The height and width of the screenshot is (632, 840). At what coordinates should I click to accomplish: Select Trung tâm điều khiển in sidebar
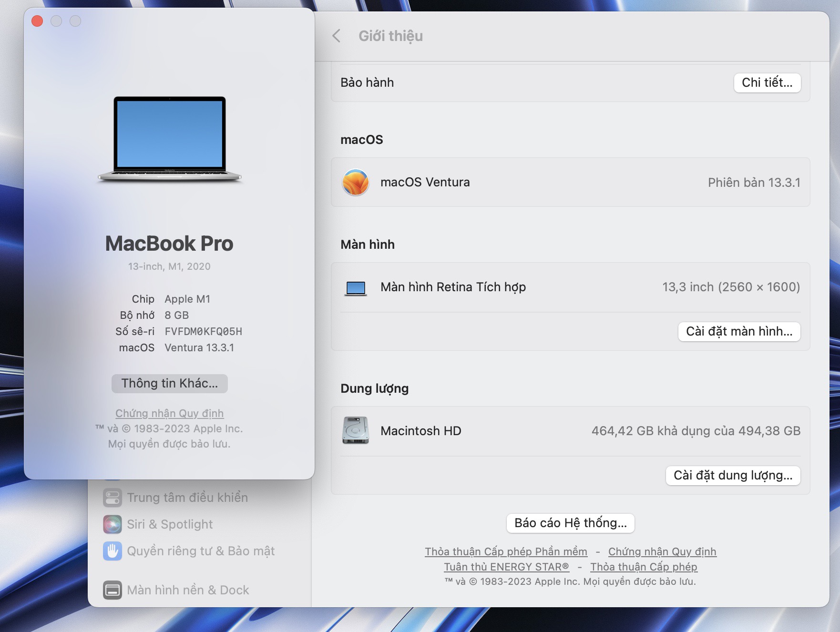tap(187, 498)
